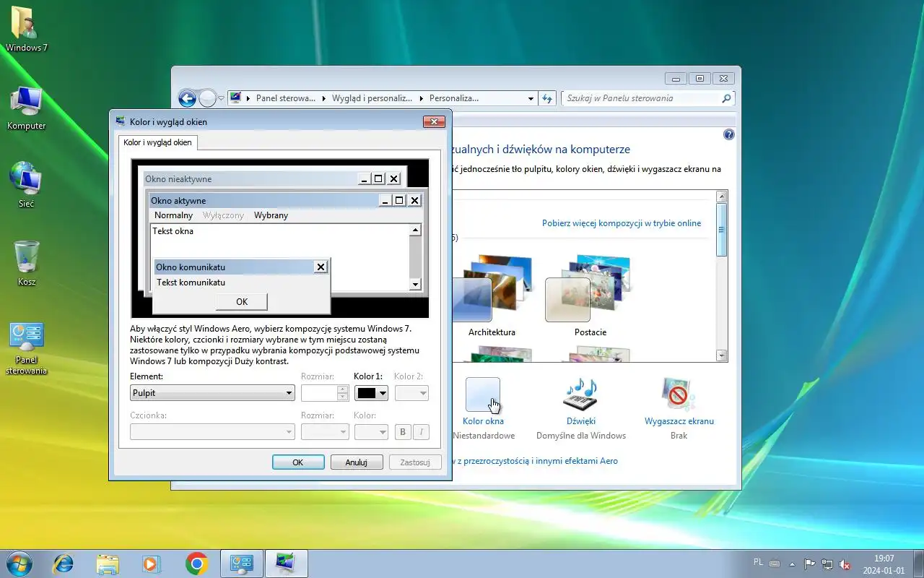Open the Windows 7 folder on desktop
The height and width of the screenshot is (578, 924).
click(x=26, y=29)
